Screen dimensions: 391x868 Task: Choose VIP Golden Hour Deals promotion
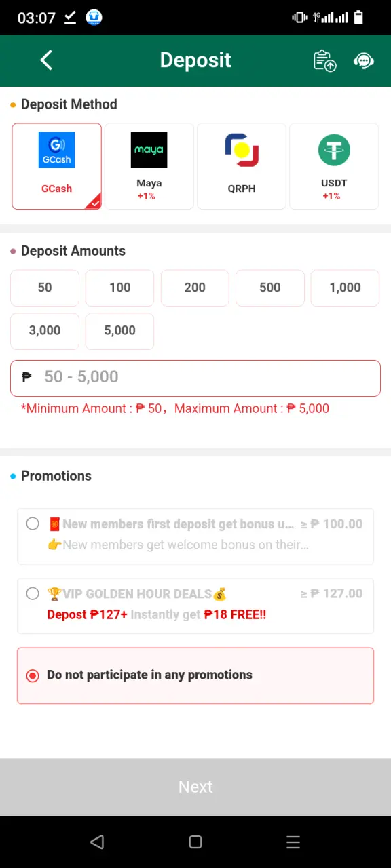point(195,606)
